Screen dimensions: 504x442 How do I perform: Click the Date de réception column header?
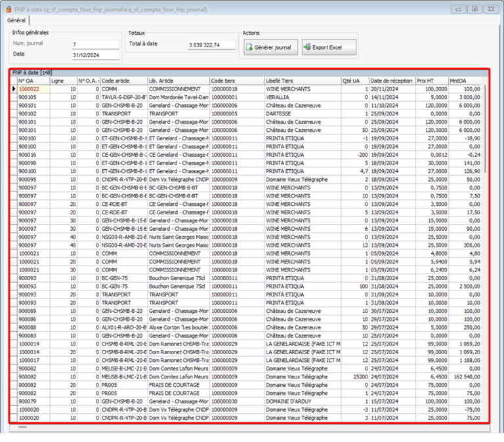(x=391, y=81)
